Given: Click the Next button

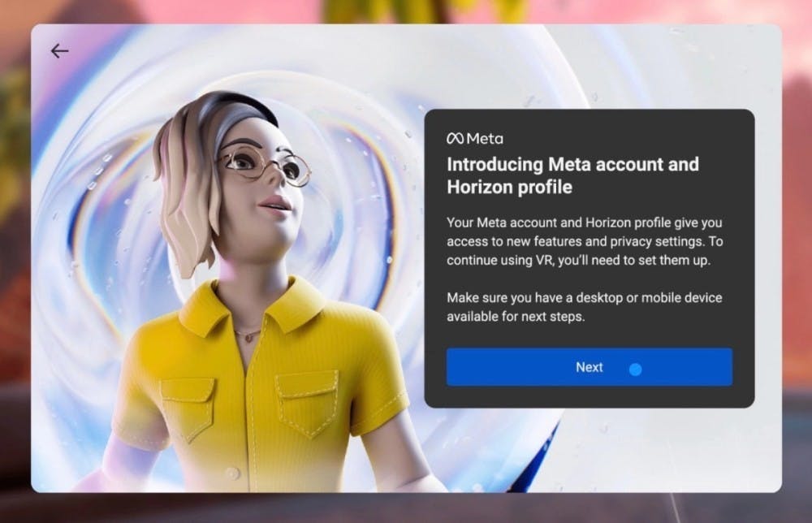Looking at the screenshot, I should click(x=590, y=366).
